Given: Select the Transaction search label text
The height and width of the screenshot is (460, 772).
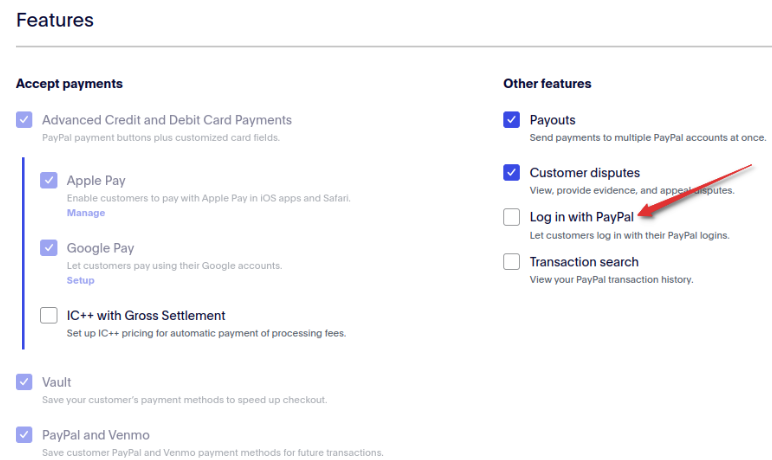Looking at the screenshot, I should point(584,262).
